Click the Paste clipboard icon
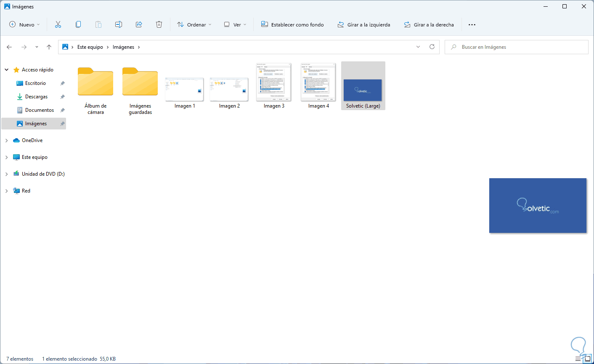 coord(98,24)
